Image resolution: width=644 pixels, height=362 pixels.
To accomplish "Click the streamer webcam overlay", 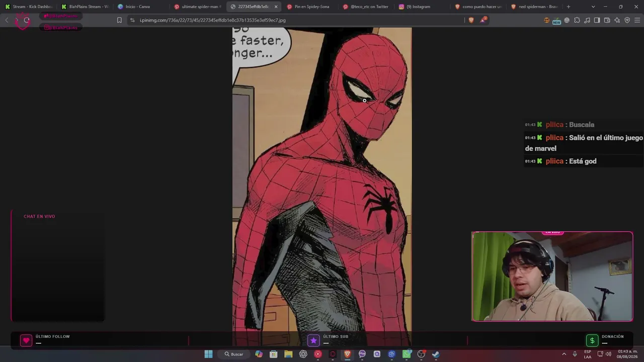I will 552,276.
